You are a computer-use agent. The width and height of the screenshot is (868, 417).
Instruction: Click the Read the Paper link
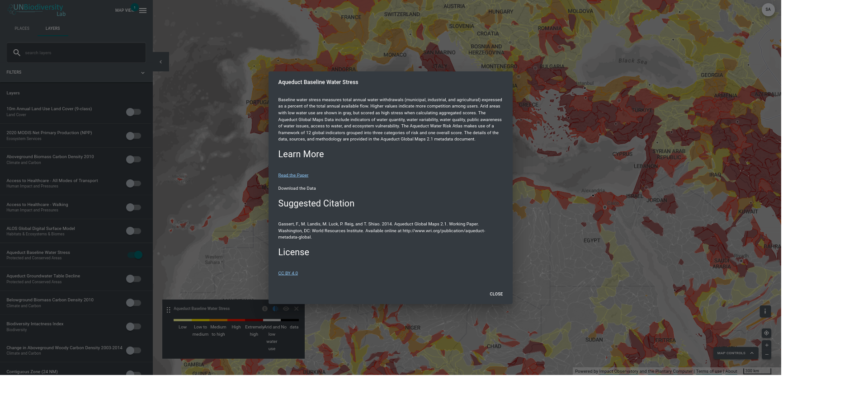[x=293, y=175]
